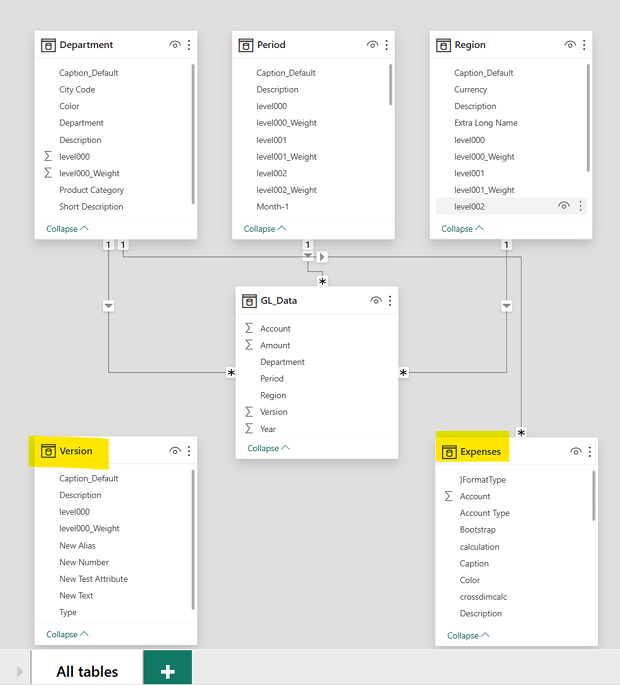Toggle visibility of the level002 field in Region
This screenshot has height=685, width=620.
point(564,206)
